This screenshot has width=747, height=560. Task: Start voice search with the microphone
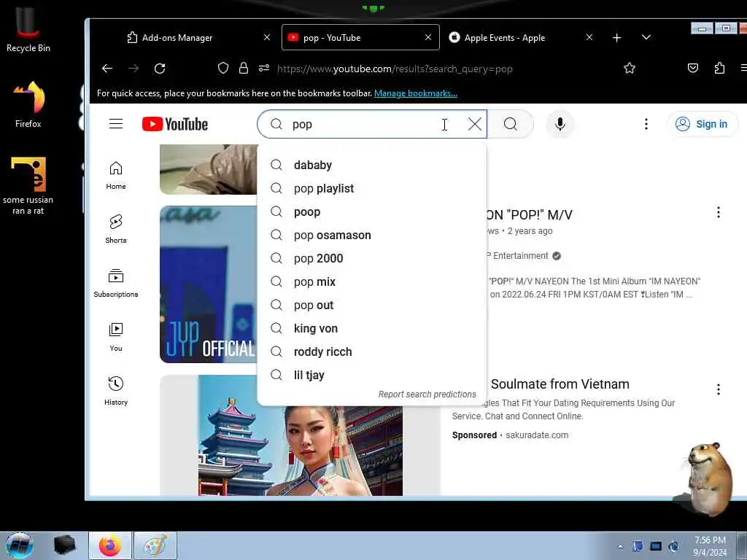[x=560, y=124]
